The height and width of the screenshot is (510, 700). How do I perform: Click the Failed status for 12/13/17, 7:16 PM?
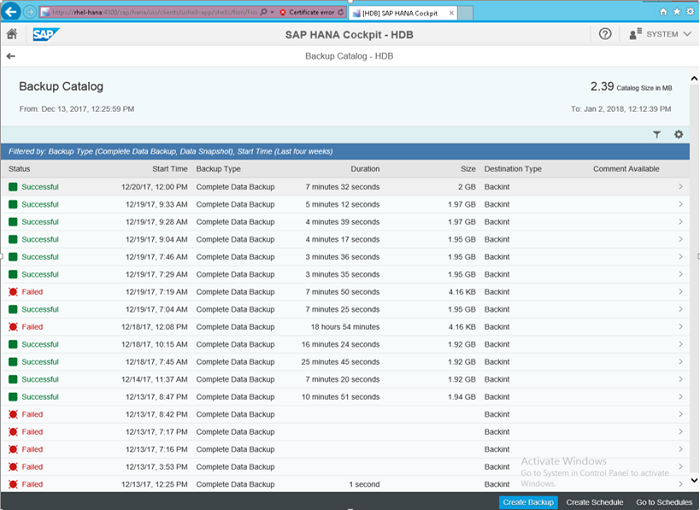click(x=32, y=449)
